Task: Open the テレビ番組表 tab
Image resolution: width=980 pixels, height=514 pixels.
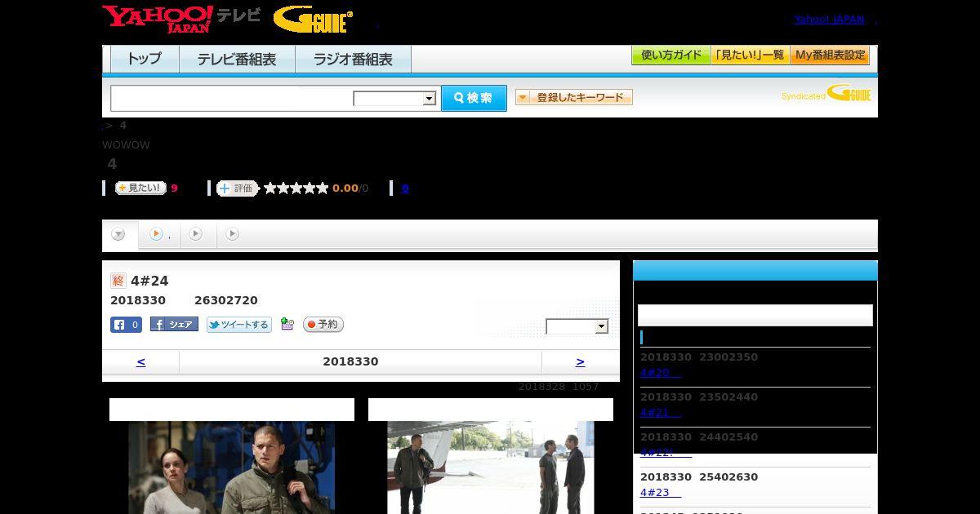Action: [237, 59]
